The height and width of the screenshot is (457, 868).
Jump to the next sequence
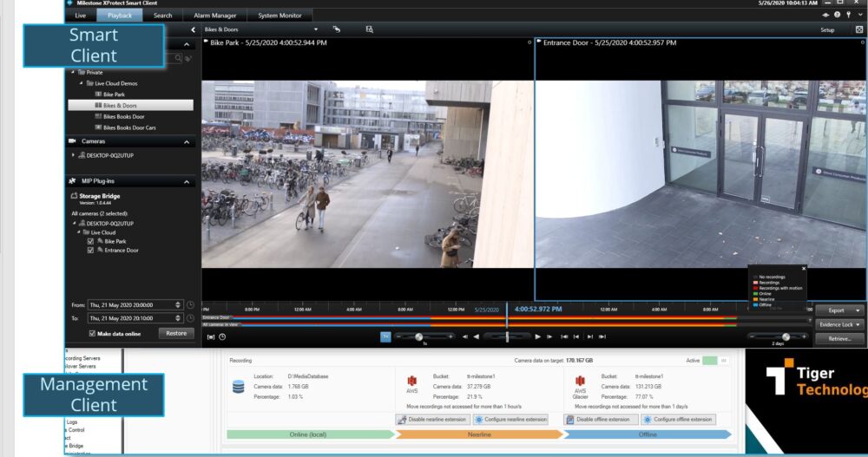pos(590,336)
